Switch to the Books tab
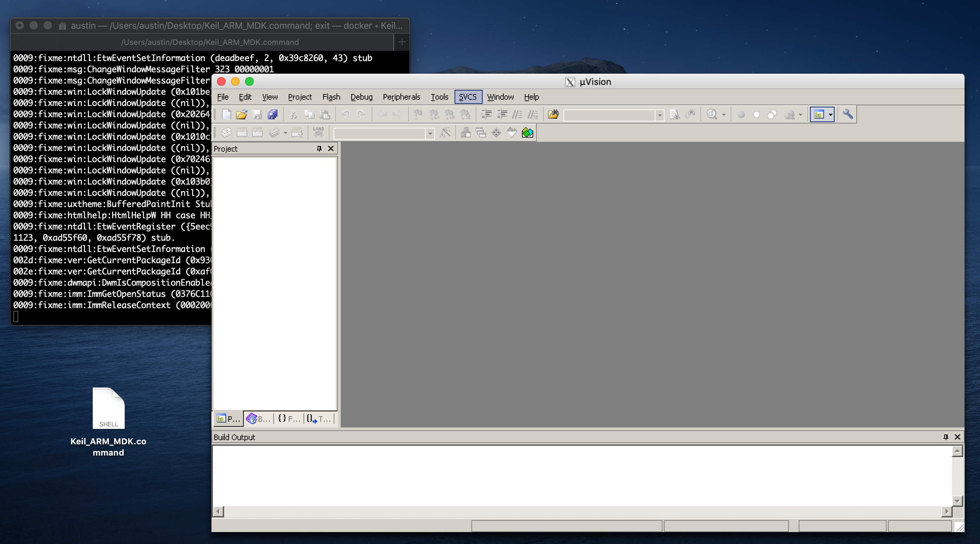980x544 pixels. [x=258, y=419]
